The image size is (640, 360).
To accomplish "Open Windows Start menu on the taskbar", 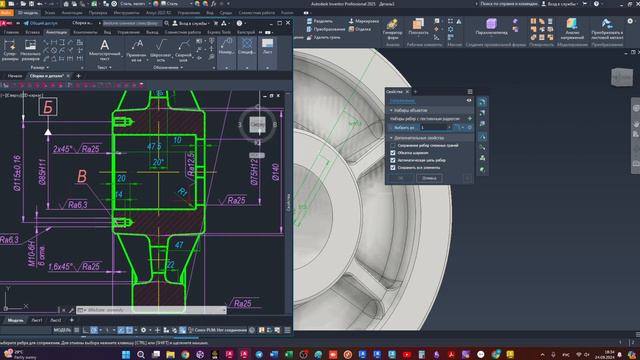I will [x=126, y=354].
